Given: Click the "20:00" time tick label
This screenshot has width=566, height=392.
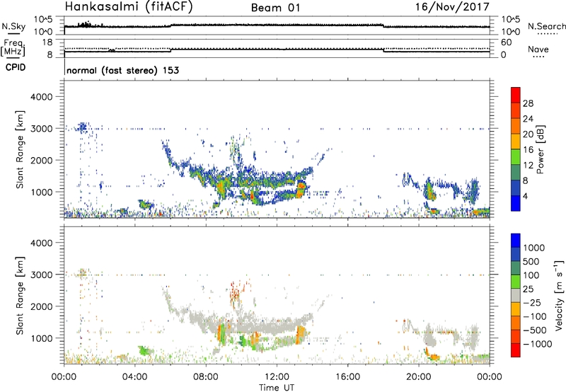Looking at the screenshot, I should (x=418, y=377).
